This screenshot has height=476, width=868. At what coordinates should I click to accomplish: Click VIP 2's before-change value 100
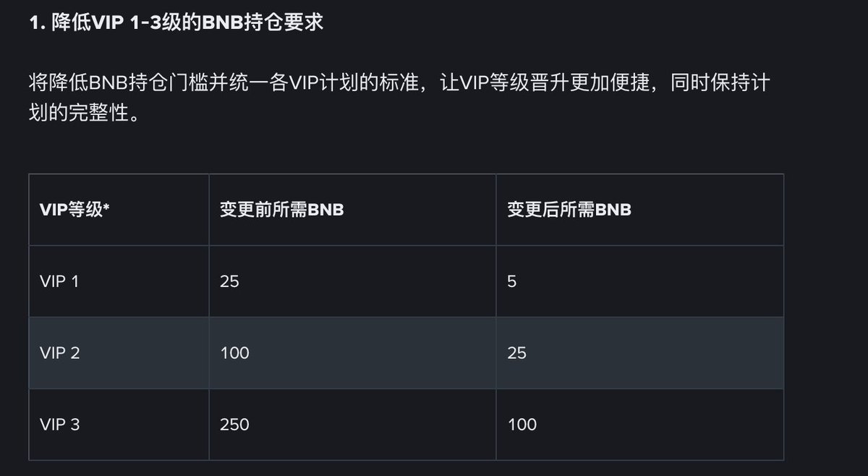(234, 353)
